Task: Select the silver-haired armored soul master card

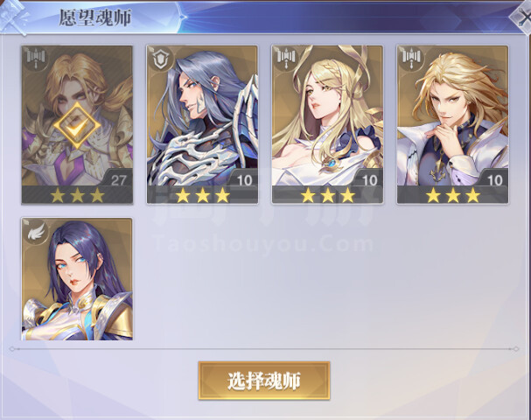Action: tap(202, 124)
